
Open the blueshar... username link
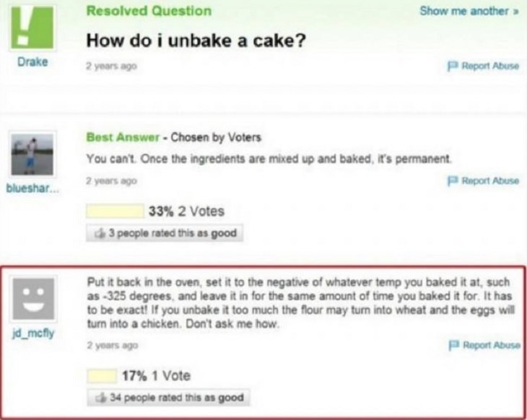tap(32, 188)
